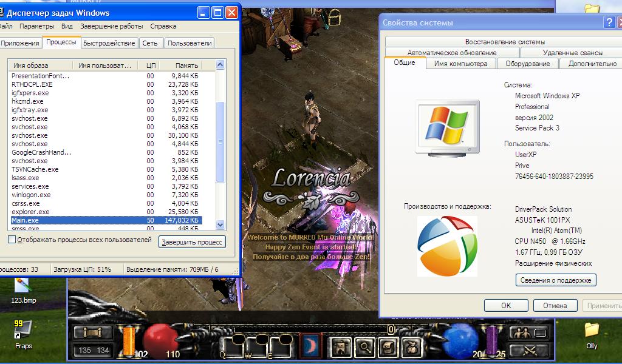Select the services.exe process row
Image resolution: width=622 pixels, height=364 pixels.
(x=106, y=186)
